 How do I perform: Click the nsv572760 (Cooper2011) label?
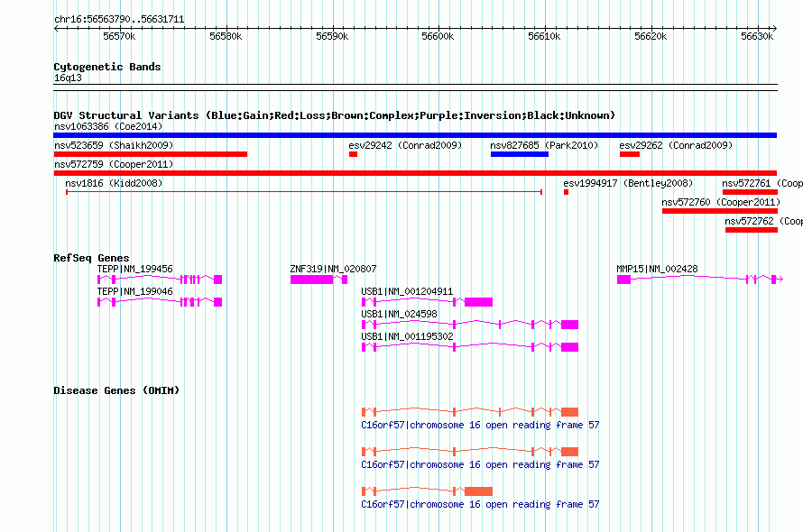click(721, 202)
